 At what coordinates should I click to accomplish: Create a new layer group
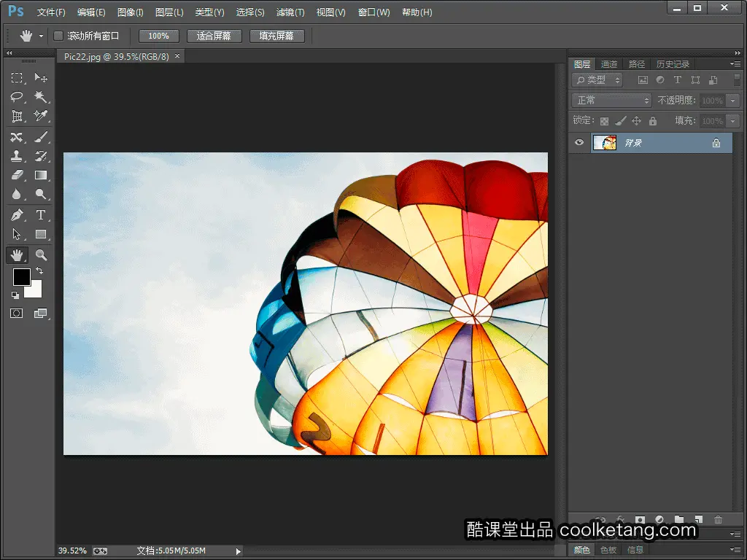[x=679, y=519]
